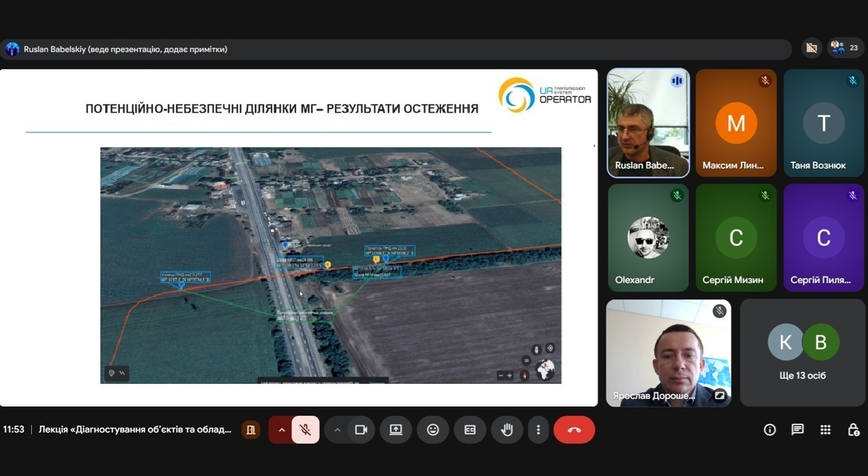868x476 pixels.
Task: Click presenter avatar icon in top banner
Action: click(x=12, y=49)
